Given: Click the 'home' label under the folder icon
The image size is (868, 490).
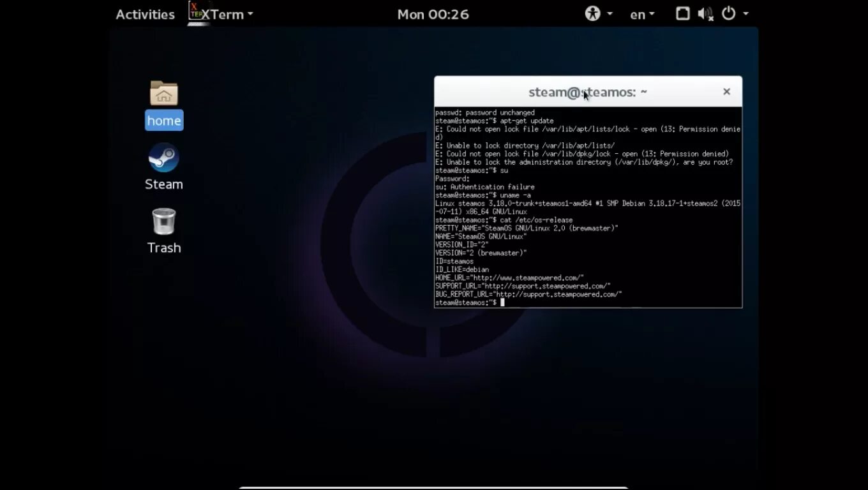Looking at the screenshot, I should click(x=164, y=121).
